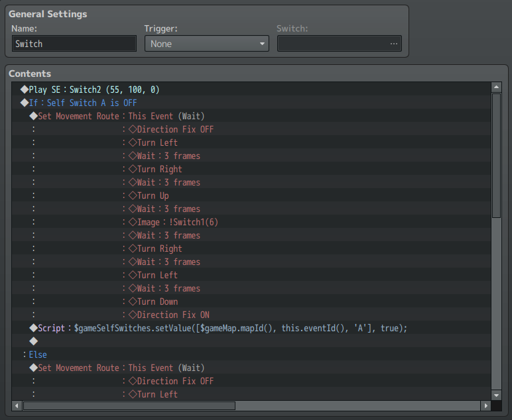Click the scroll down arrow of Contents list
This screenshot has height=420, width=512.
tap(496, 395)
